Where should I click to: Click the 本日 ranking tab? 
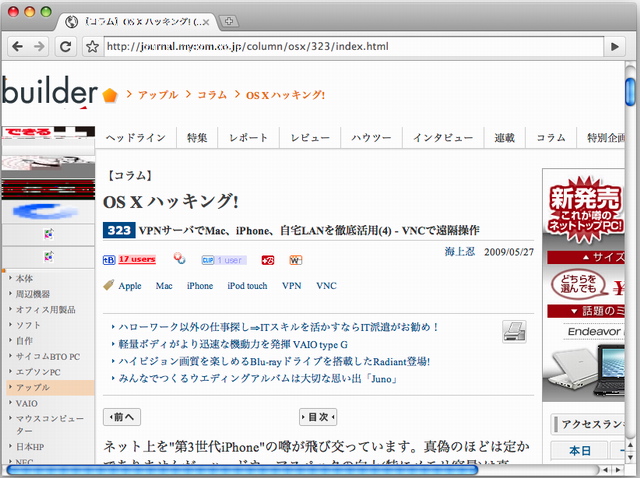(x=580, y=451)
